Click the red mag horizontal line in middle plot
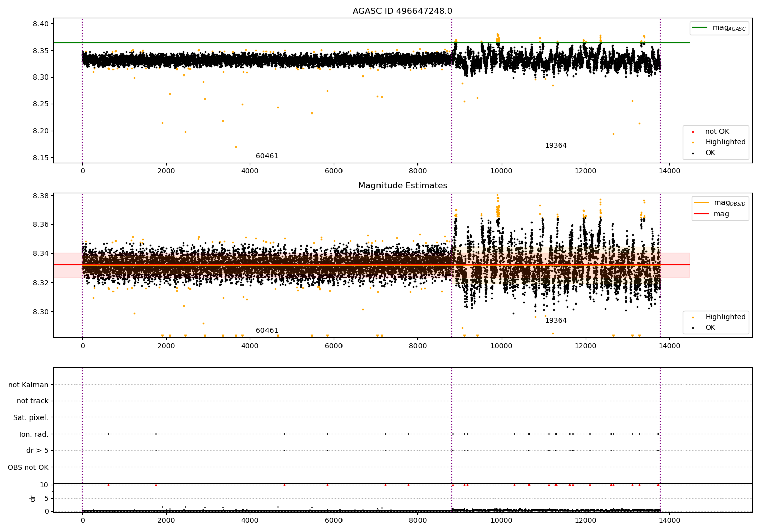 click(x=371, y=265)
